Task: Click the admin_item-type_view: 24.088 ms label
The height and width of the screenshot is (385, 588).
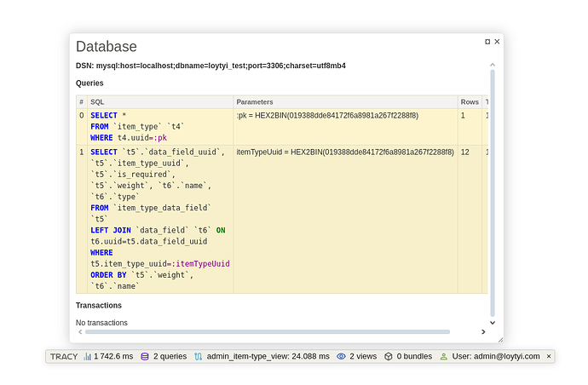Action: (x=268, y=357)
